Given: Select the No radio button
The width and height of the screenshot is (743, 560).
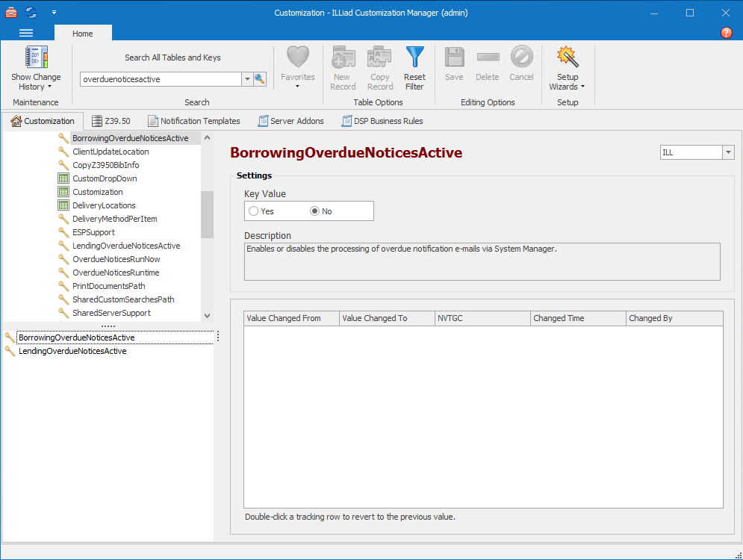Looking at the screenshot, I should click(315, 211).
